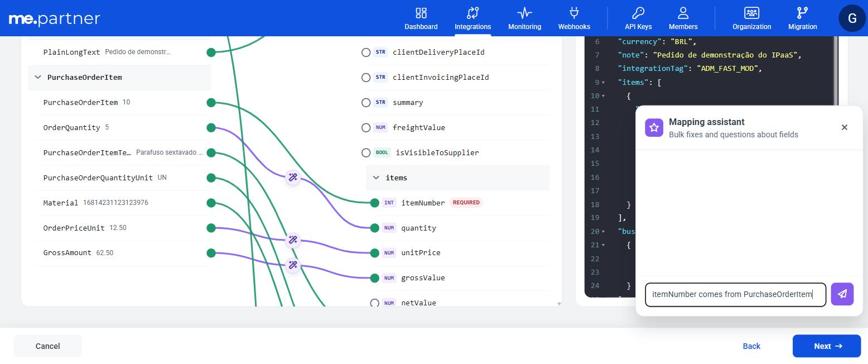
Task: Open the Webhooks page
Action: pos(574,18)
